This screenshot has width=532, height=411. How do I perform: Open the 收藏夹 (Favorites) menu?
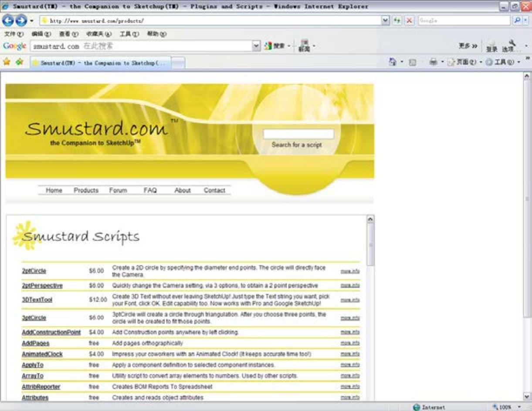(x=99, y=34)
